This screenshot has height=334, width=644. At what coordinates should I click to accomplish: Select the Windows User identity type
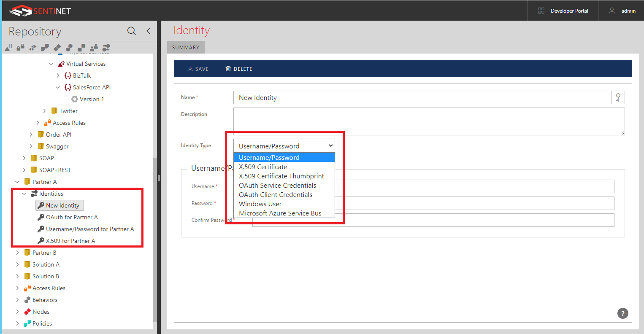point(260,204)
